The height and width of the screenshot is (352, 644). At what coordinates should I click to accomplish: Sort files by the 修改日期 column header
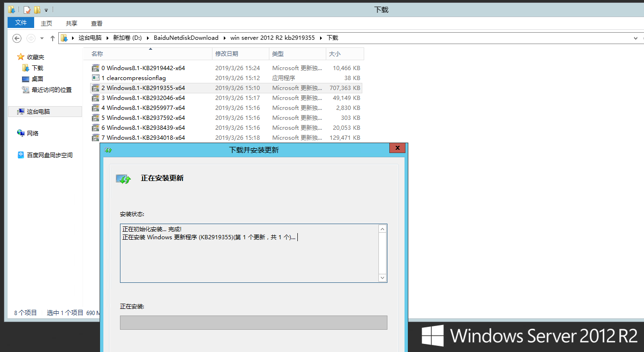click(227, 54)
